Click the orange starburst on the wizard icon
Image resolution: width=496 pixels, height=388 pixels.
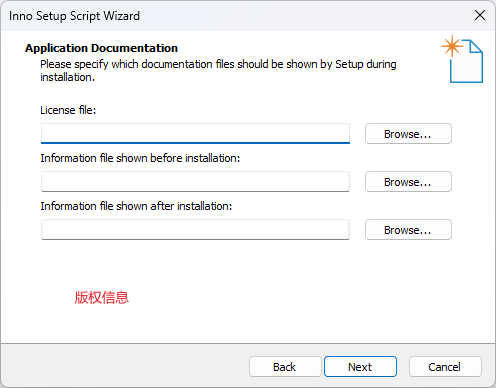[x=452, y=46]
